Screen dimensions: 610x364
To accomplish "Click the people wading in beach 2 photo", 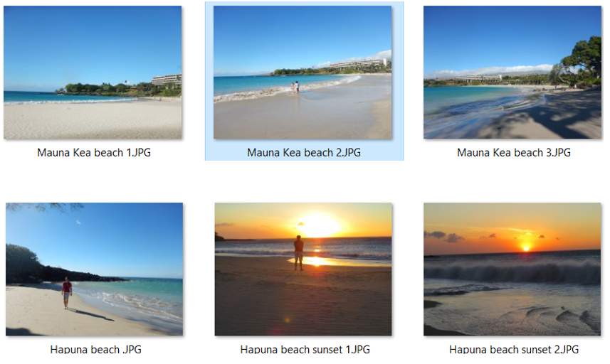I will click(295, 87).
